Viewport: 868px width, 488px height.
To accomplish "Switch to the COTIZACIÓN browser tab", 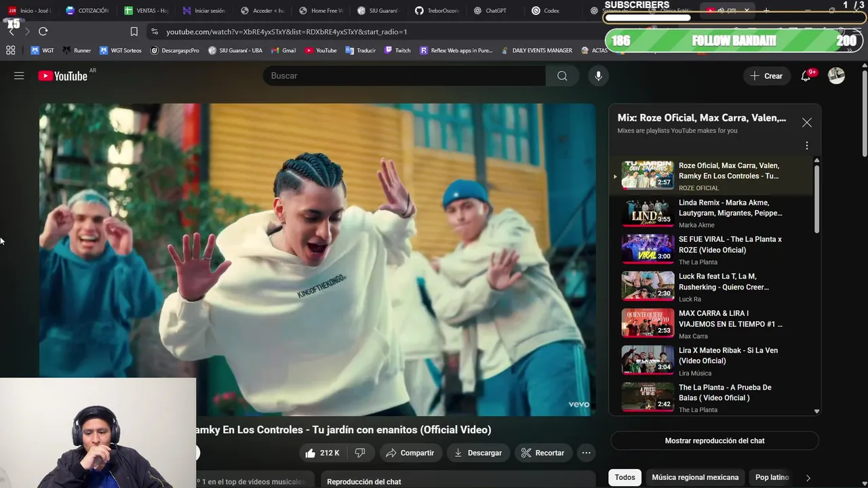I will tap(87, 11).
